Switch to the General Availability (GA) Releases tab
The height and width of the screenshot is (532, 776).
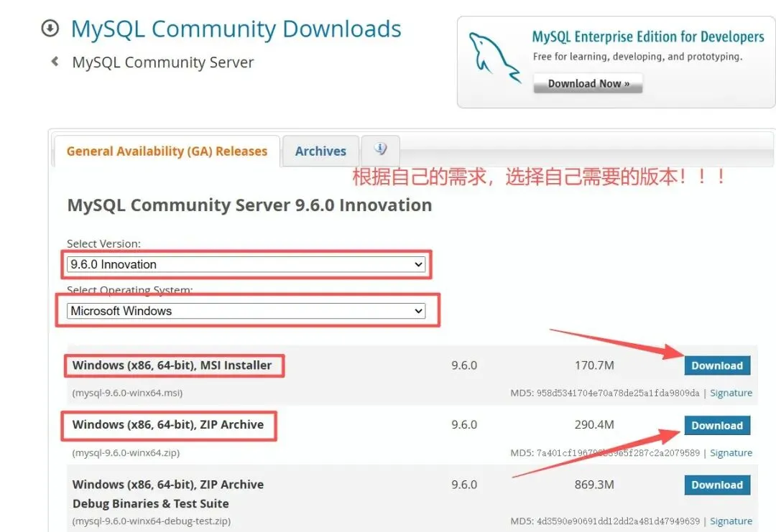click(167, 151)
